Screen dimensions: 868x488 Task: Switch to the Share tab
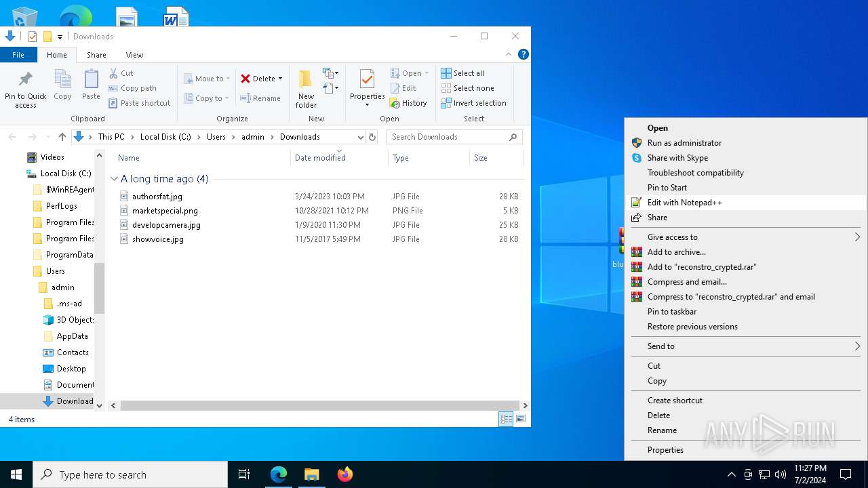click(x=96, y=55)
